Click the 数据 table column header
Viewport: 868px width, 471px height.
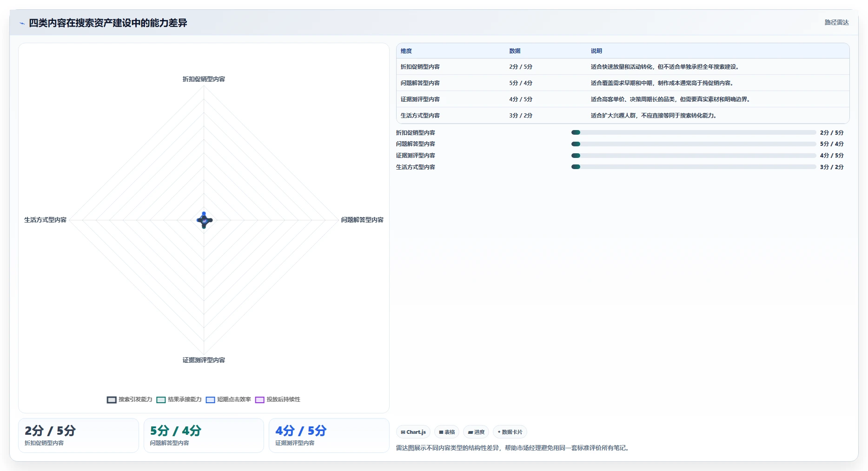[x=515, y=51]
